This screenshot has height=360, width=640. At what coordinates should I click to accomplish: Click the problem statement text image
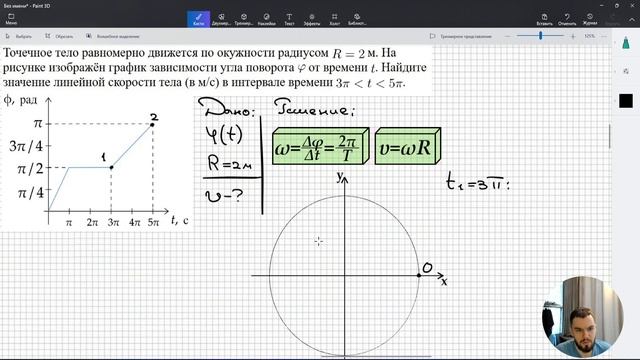216,68
